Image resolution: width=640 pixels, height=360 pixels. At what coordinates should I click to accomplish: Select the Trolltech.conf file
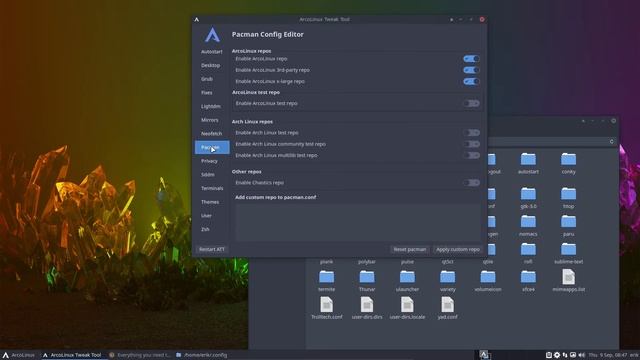coord(327,308)
